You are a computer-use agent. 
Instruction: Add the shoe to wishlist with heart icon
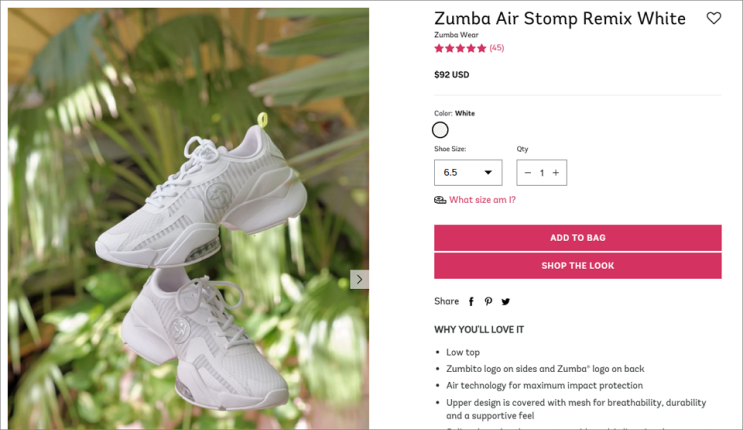[x=713, y=18]
